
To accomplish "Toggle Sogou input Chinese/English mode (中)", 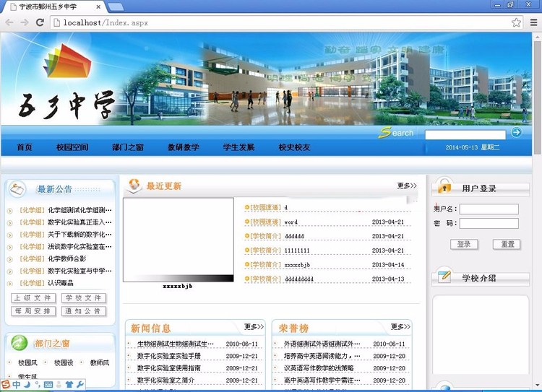I will coord(16,385).
